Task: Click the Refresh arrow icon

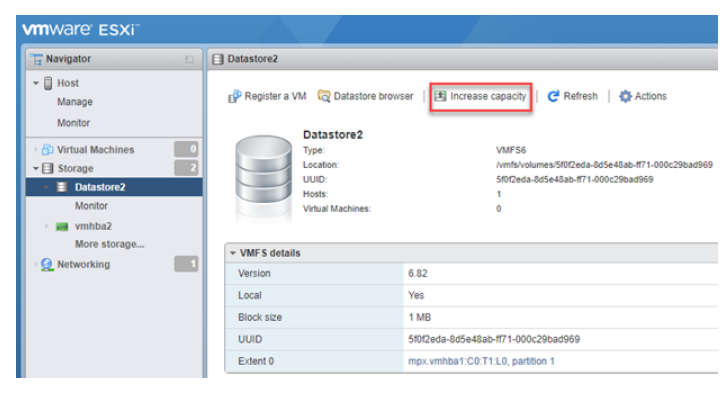Action: 553,96
